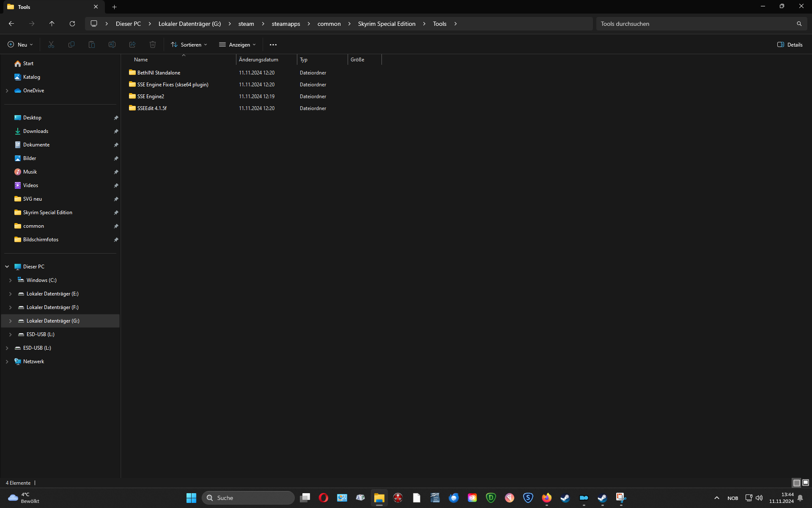This screenshot has height=508, width=812.
Task: Collapse the Dieser PC tree node
Action: click(7, 267)
